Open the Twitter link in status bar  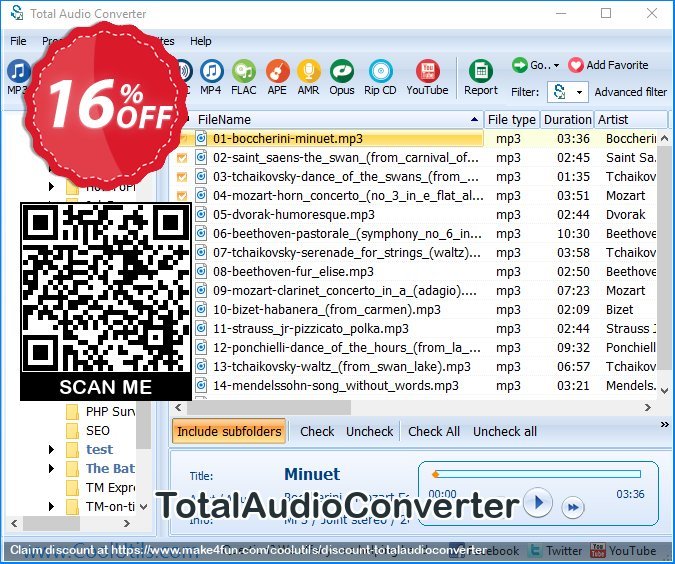555,550
